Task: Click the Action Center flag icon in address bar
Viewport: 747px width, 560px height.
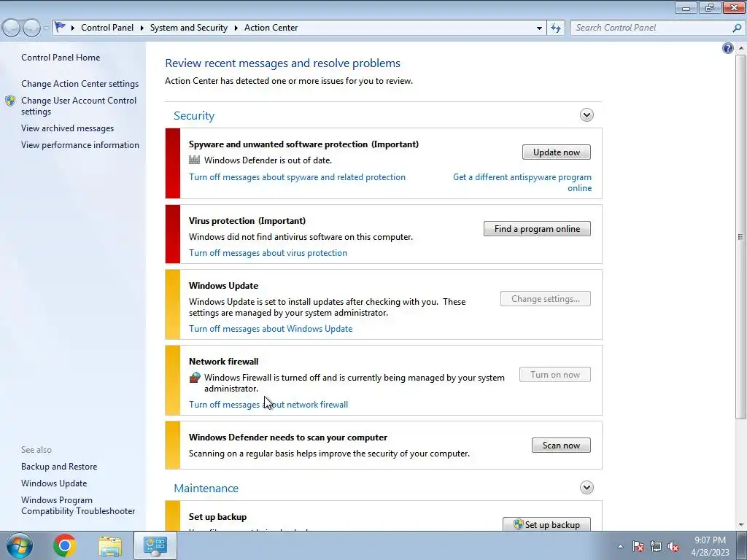Action: [x=60, y=27]
